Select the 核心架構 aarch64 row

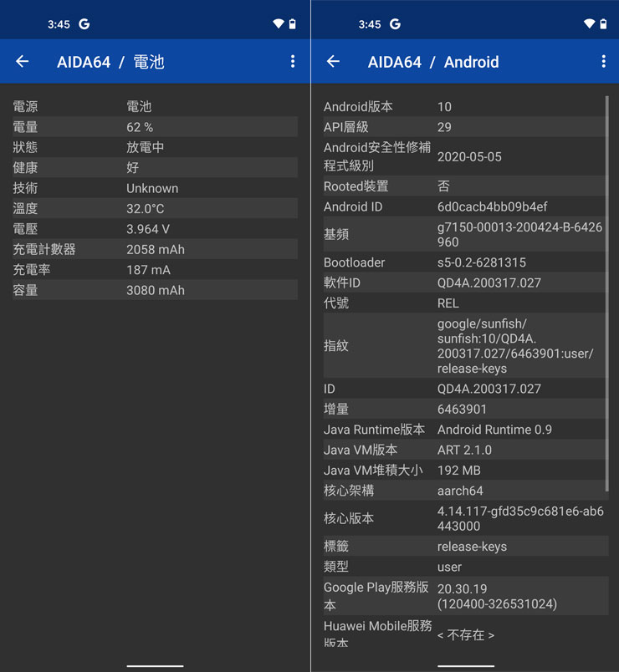click(466, 491)
